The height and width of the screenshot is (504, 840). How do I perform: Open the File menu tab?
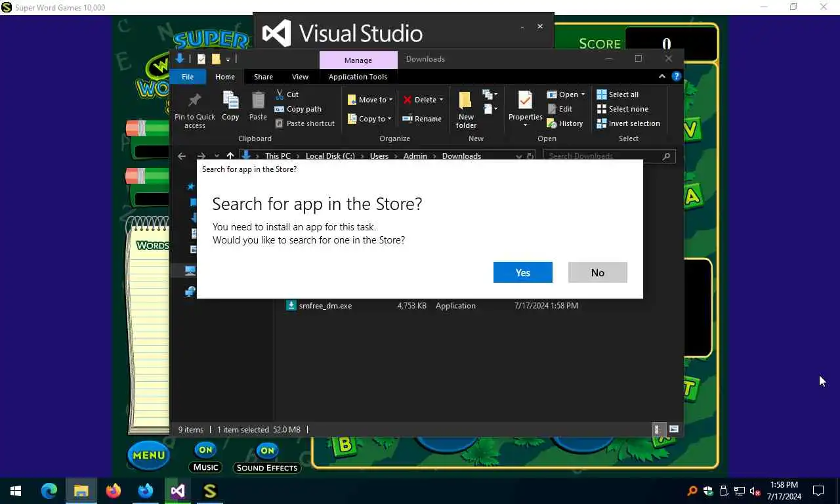[188, 77]
